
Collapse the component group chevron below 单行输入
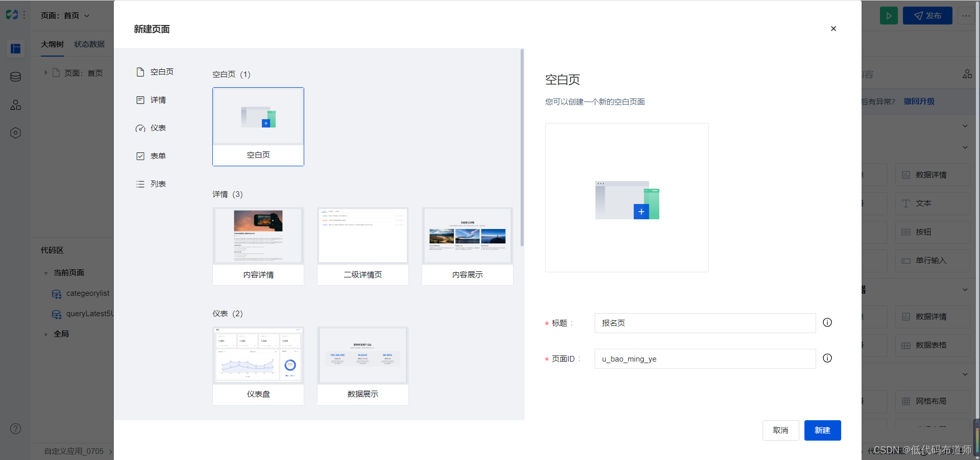coord(965,290)
